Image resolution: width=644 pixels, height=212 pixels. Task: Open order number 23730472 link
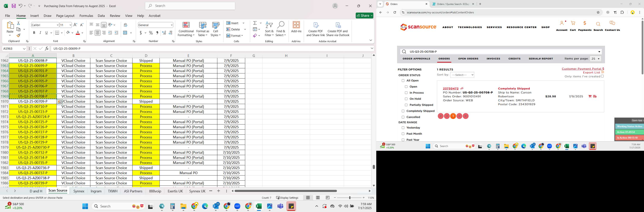coord(451,89)
